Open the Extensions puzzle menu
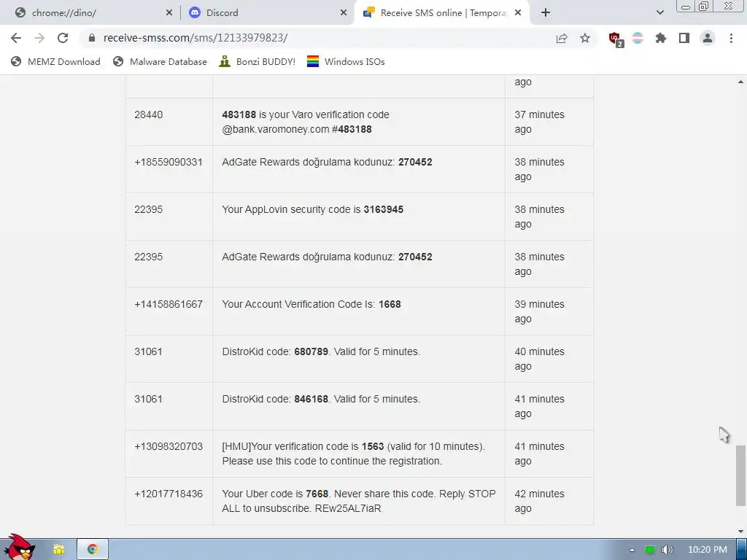 point(660,38)
